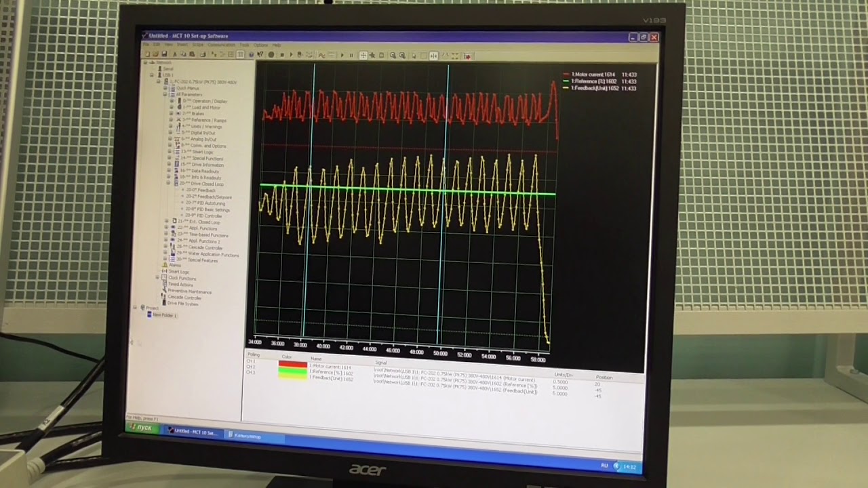Open the Scope menu

pyautogui.click(x=197, y=45)
